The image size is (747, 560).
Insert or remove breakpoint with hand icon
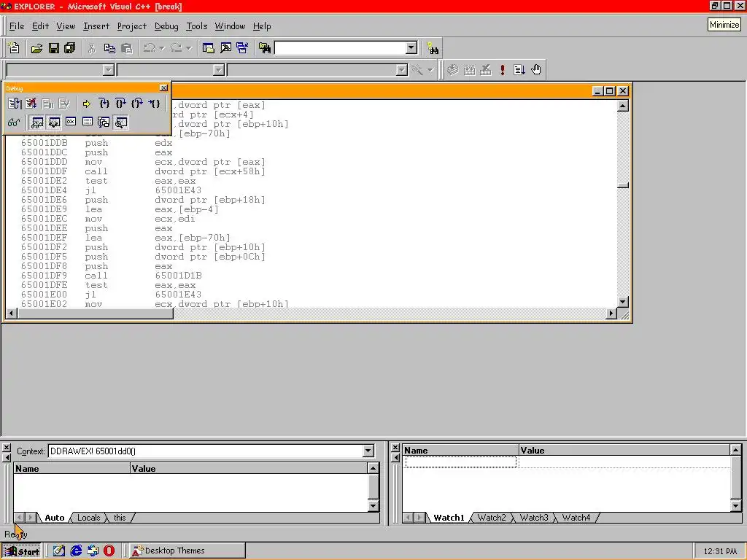tap(536, 70)
